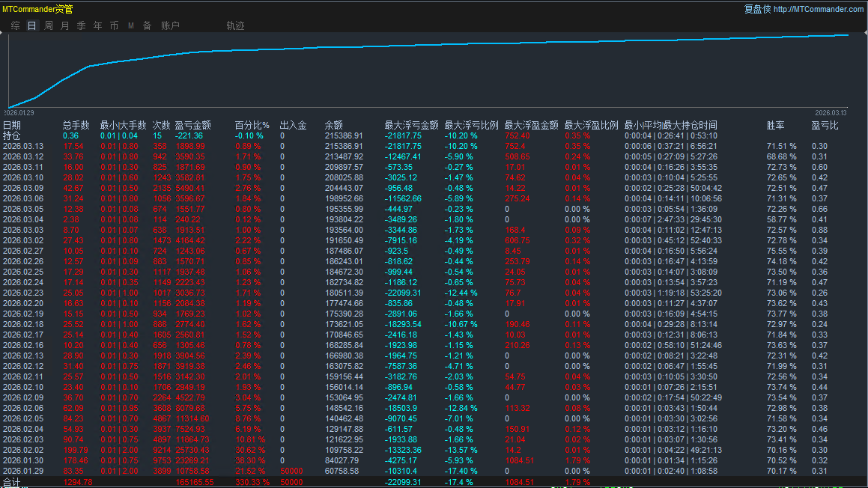
Task: Click the 合计 totals row label
Action: point(12,482)
